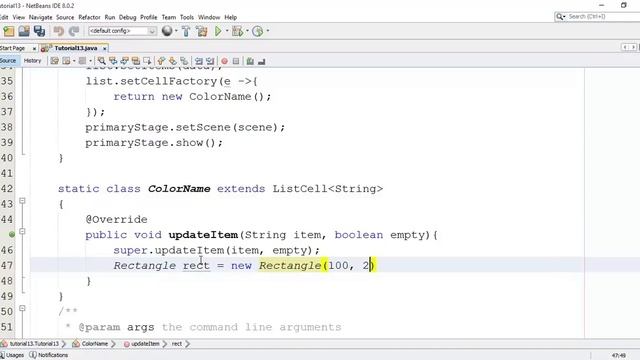This screenshot has width=640, height=360.
Task: Open the Navigate menu
Action: 40,18
